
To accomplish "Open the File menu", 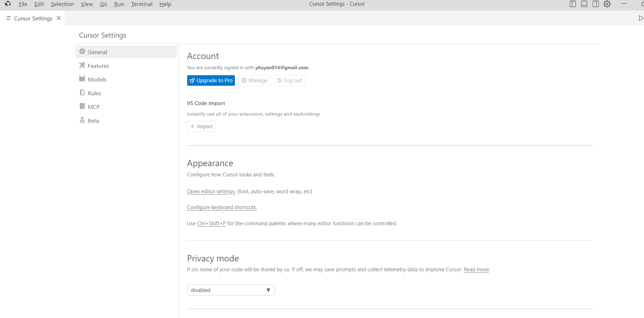I will point(23,4).
